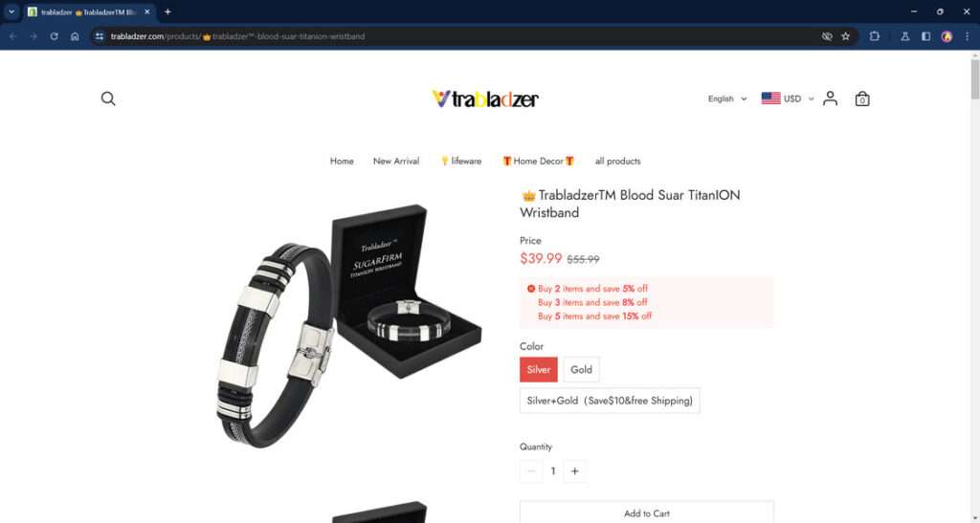Select the Silver color option

538,369
